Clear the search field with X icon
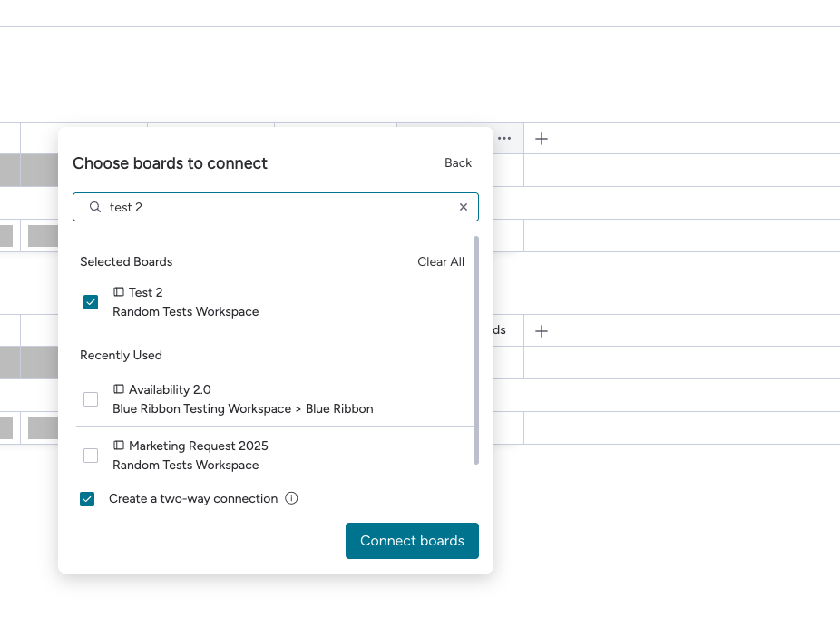The image size is (840, 628). (464, 207)
